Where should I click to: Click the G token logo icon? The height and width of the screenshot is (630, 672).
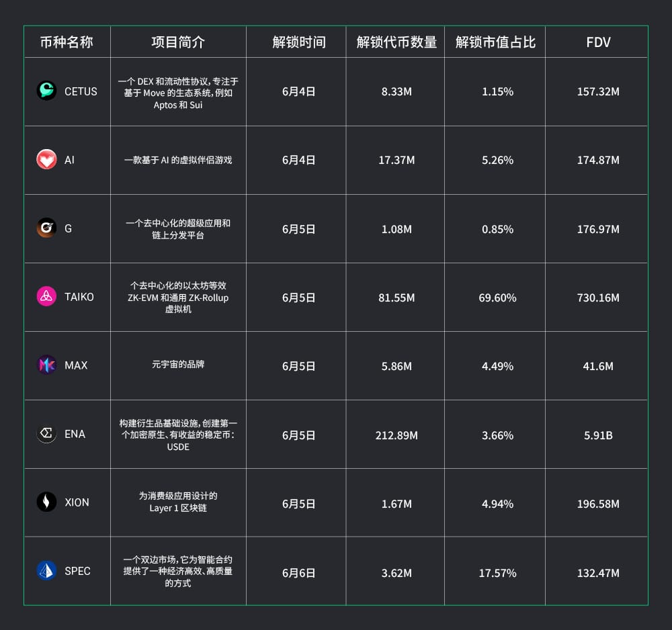pyautogui.click(x=46, y=228)
